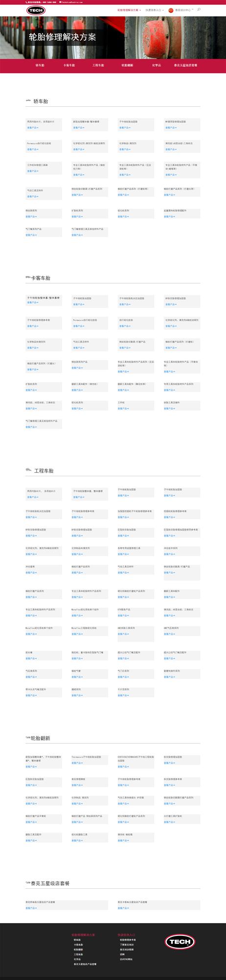Select the 轮胎翻新 tab in red bar
The image size is (226, 980).
click(127, 65)
